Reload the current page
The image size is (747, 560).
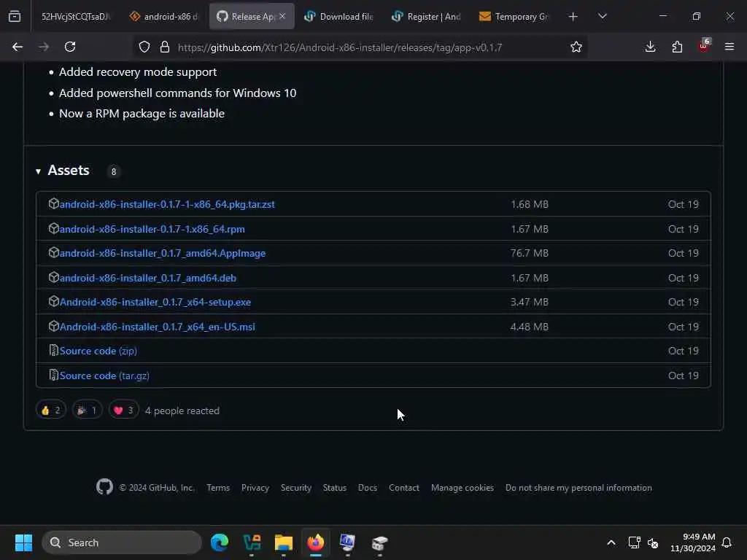coord(70,47)
